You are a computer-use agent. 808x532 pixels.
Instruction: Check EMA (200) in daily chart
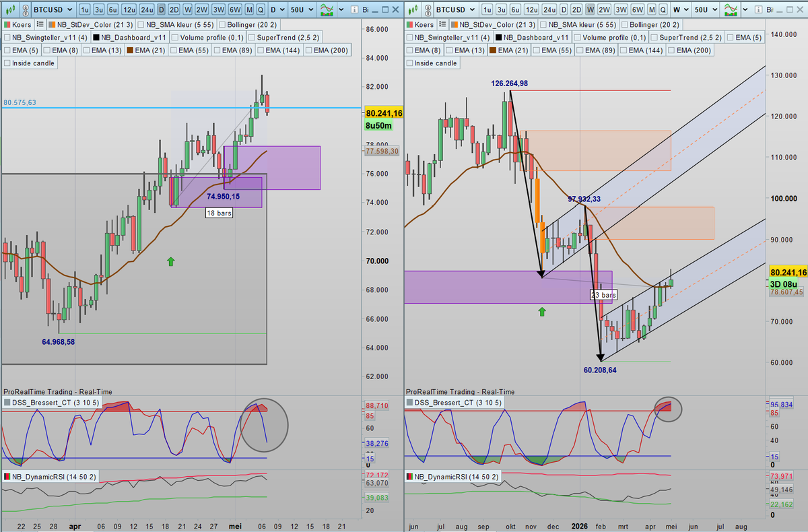point(308,51)
